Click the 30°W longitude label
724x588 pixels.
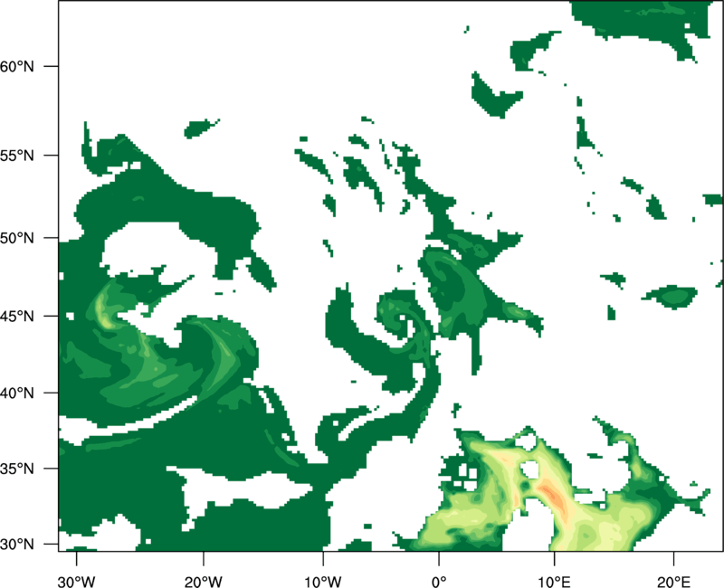point(76,582)
